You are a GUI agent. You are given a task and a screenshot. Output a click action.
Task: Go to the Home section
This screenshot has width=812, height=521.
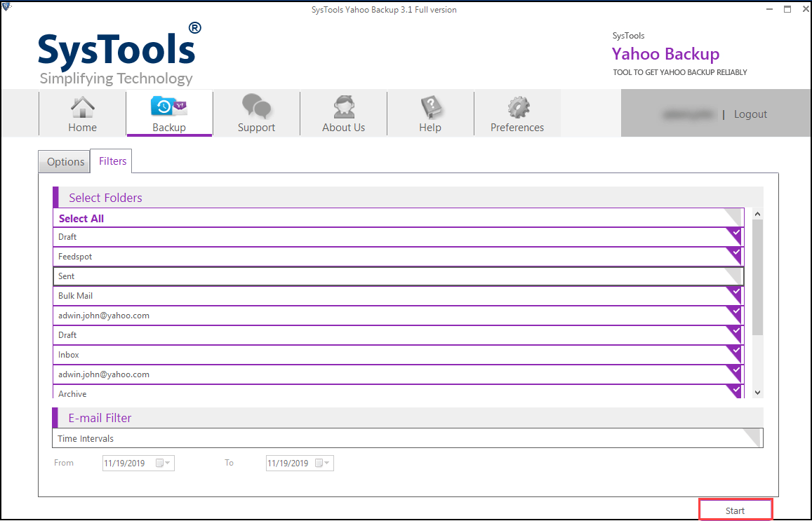[x=82, y=114]
